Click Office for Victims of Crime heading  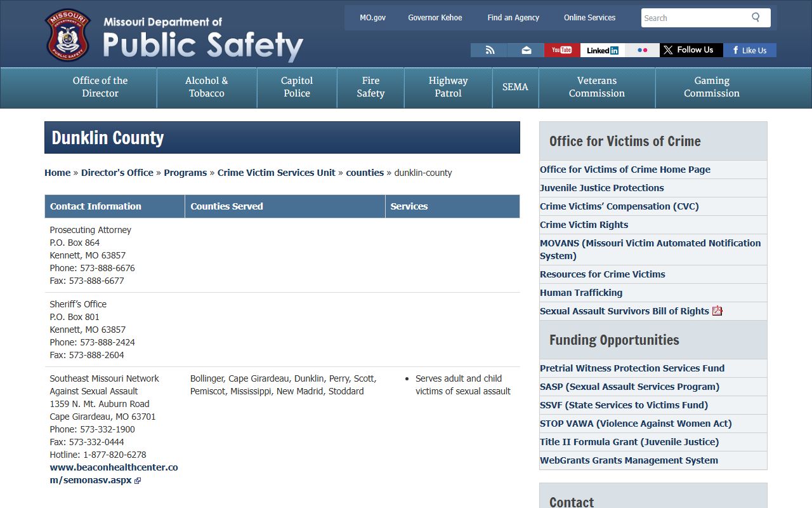click(x=625, y=141)
